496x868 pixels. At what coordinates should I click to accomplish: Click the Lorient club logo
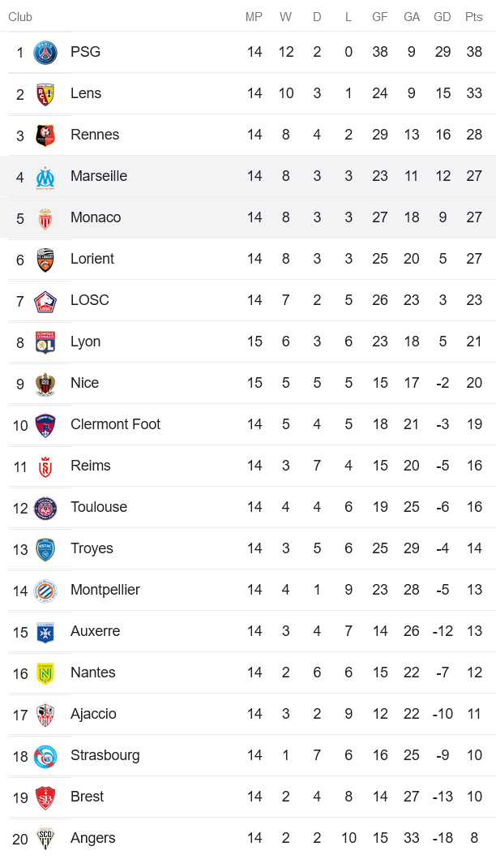click(45, 260)
